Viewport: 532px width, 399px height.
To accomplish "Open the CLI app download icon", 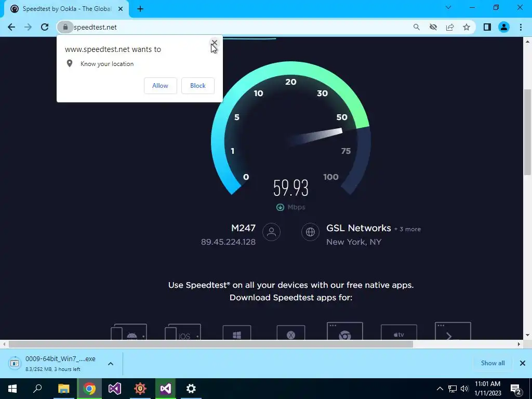I will pos(453,331).
